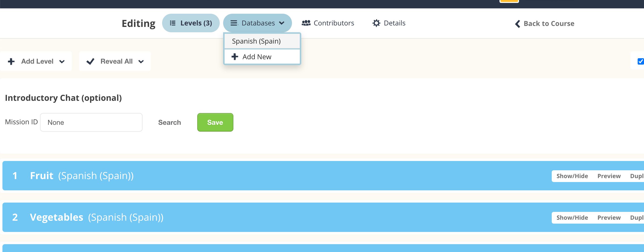
Task: Collapse the Databases dropdown arrow
Action: tap(282, 23)
